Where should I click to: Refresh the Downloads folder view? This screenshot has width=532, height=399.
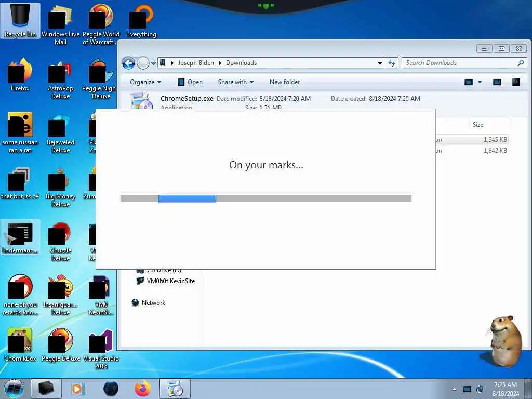pyautogui.click(x=392, y=63)
